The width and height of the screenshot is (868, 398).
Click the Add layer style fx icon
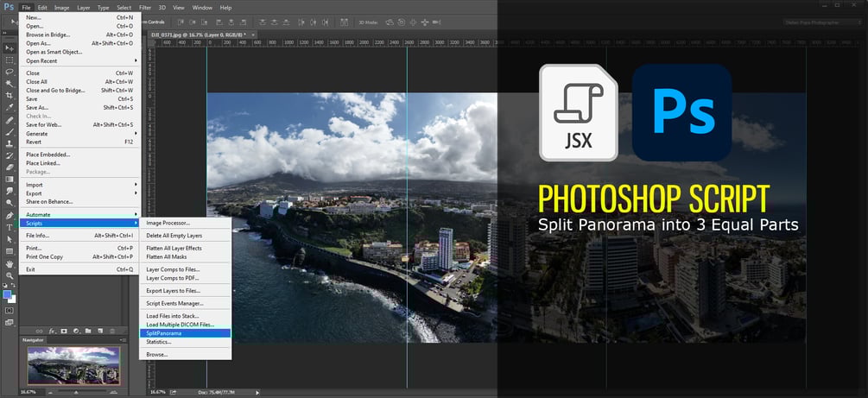52,331
